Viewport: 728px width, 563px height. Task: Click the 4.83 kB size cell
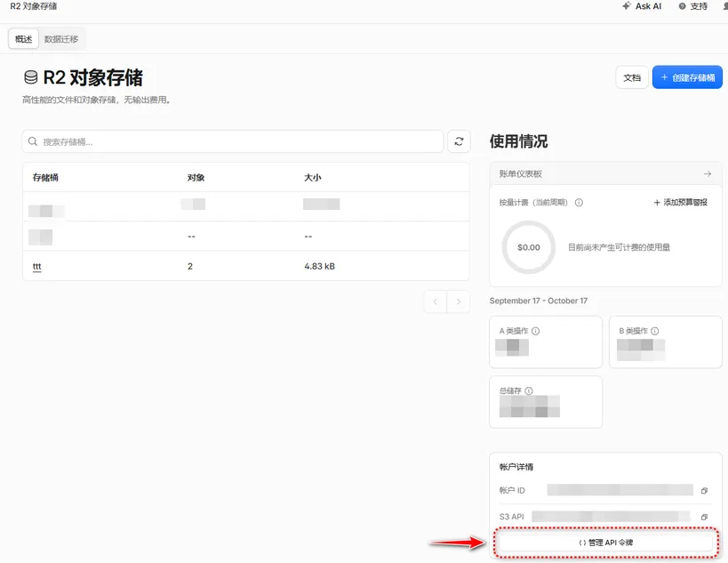click(319, 266)
